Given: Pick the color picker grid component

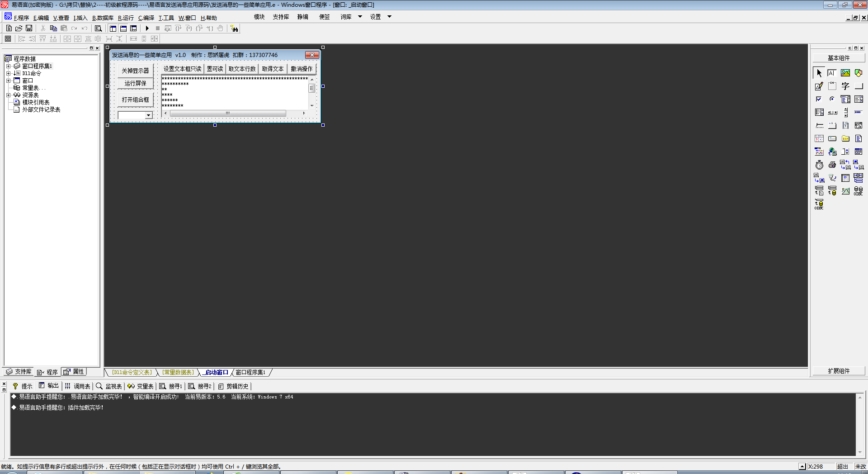Looking at the screenshot, I should (x=819, y=152).
